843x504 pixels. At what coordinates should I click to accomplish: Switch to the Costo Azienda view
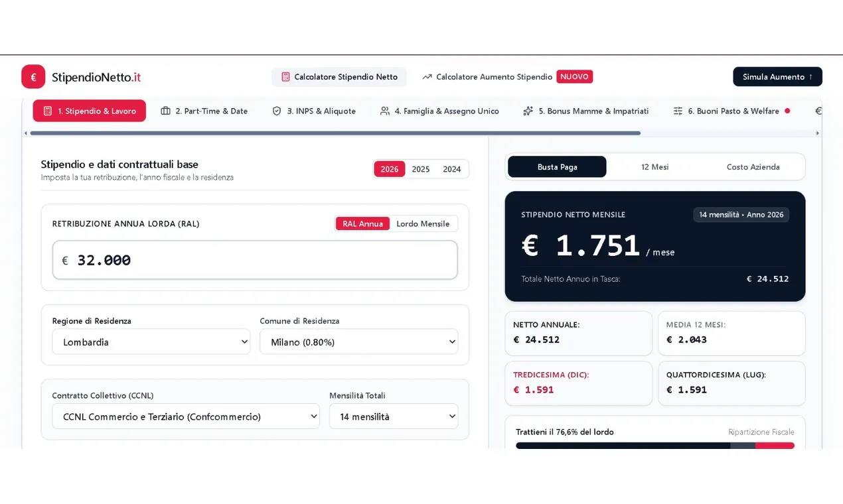pos(753,167)
